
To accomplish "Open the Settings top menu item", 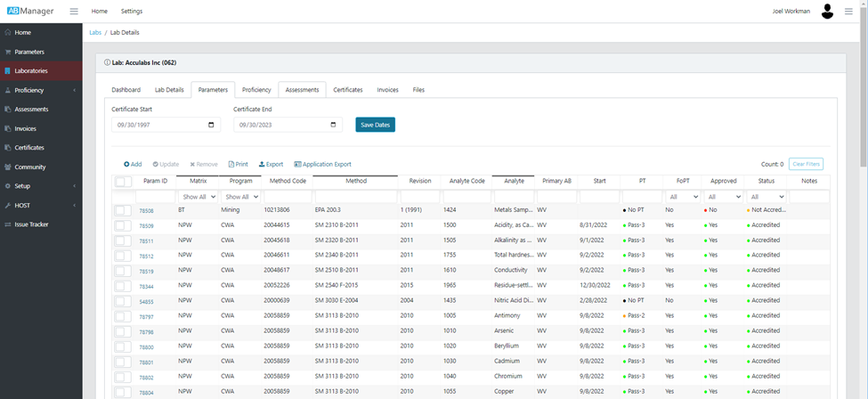I will click(132, 11).
